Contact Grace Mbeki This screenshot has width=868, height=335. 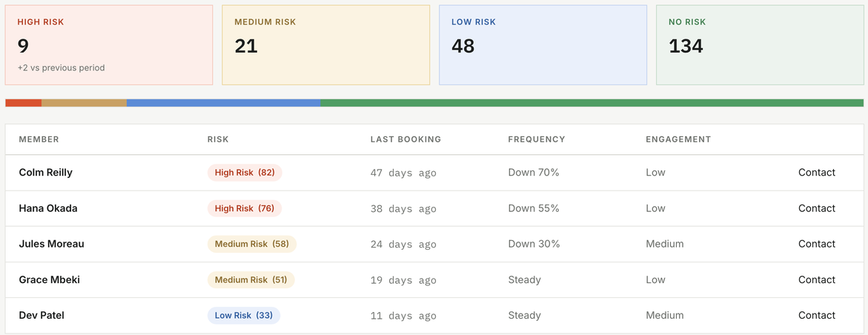(817, 279)
